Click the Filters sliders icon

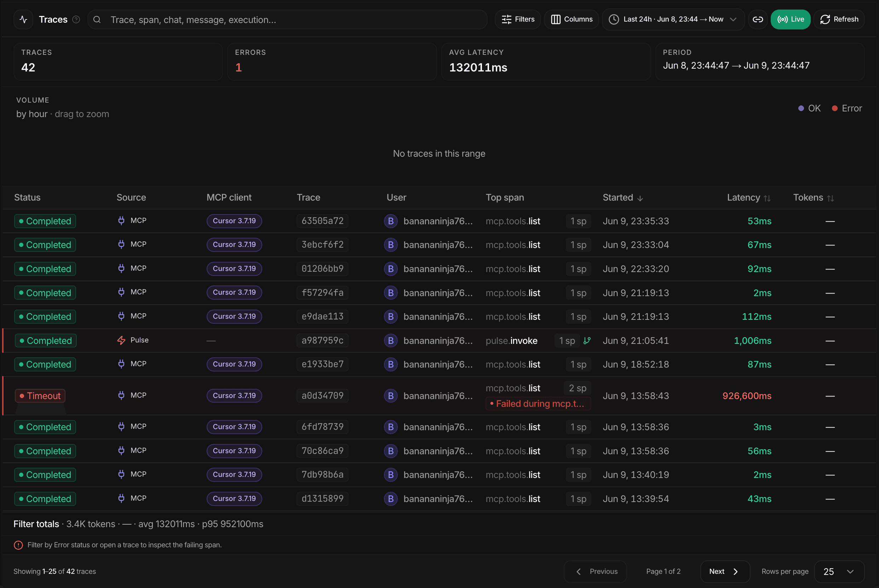(507, 19)
